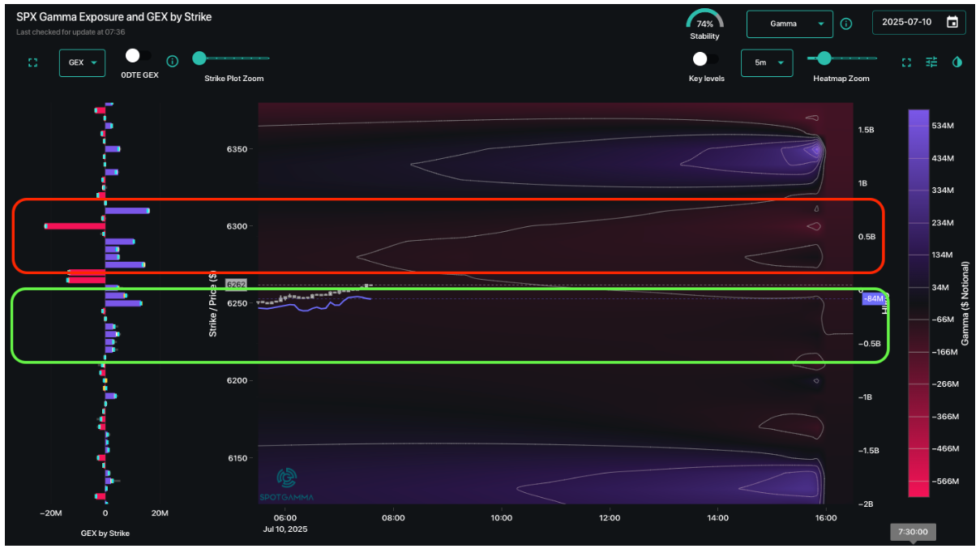Open info icon next to Gamma dropdown

pos(846,24)
